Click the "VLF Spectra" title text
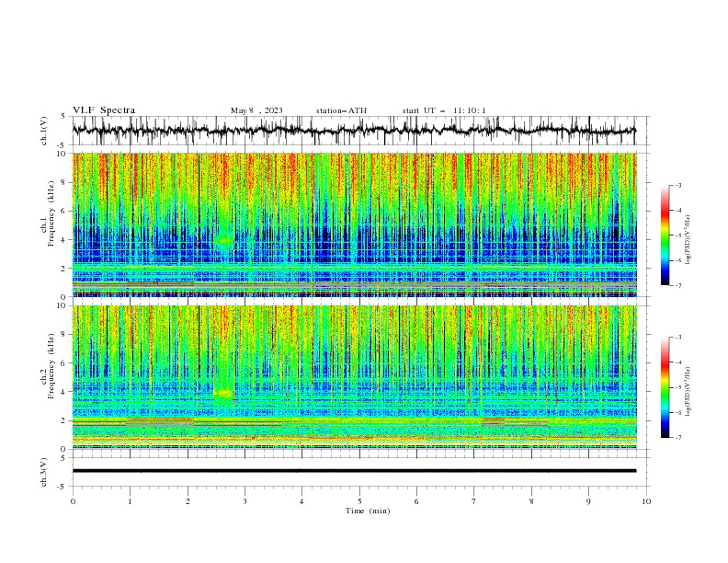Screen dimensions: 728x563 point(104,110)
